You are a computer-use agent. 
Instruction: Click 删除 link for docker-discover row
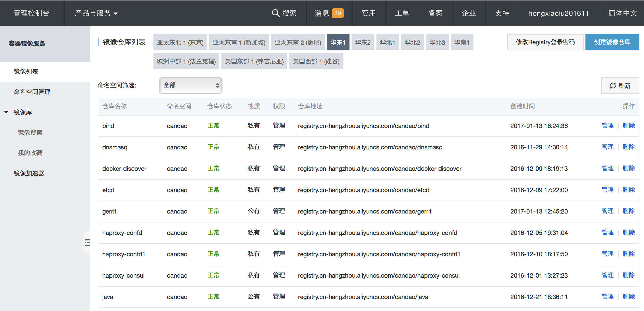(628, 168)
